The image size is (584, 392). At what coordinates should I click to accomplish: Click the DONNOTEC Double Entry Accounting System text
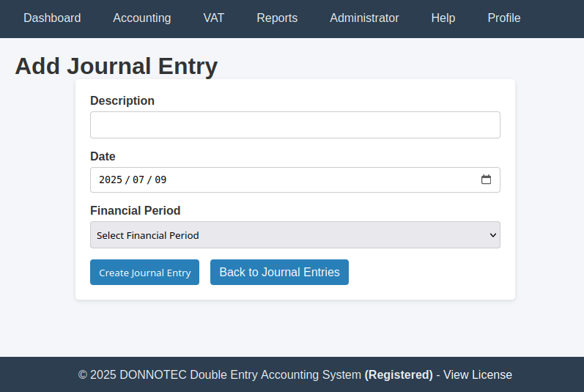(x=240, y=374)
